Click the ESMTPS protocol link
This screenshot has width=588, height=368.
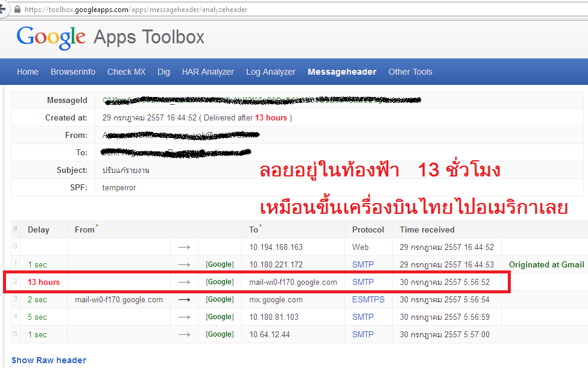[x=368, y=299]
